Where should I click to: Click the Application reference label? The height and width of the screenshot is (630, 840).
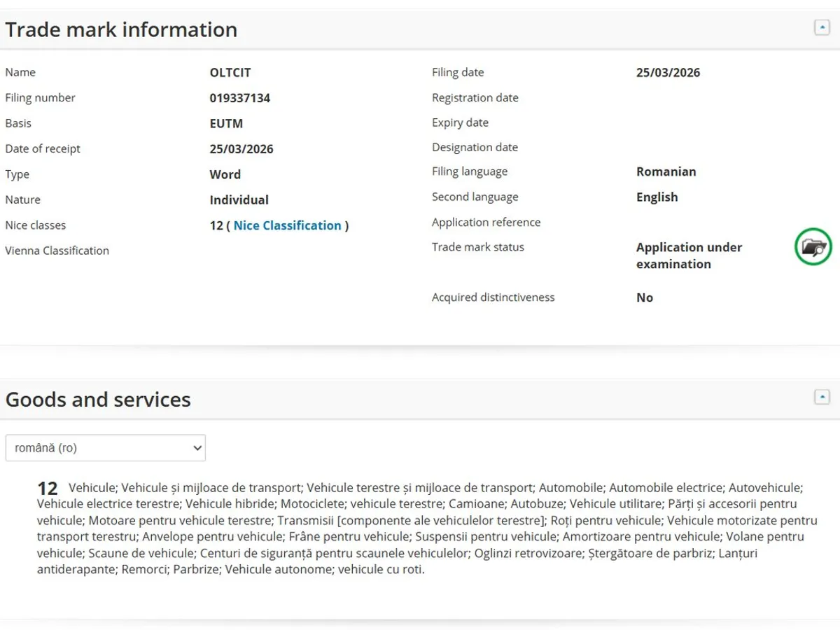tap(486, 223)
